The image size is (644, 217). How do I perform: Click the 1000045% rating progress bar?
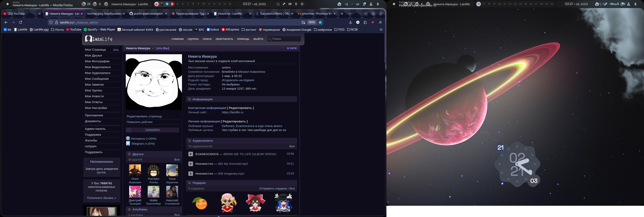click(152, 130)
